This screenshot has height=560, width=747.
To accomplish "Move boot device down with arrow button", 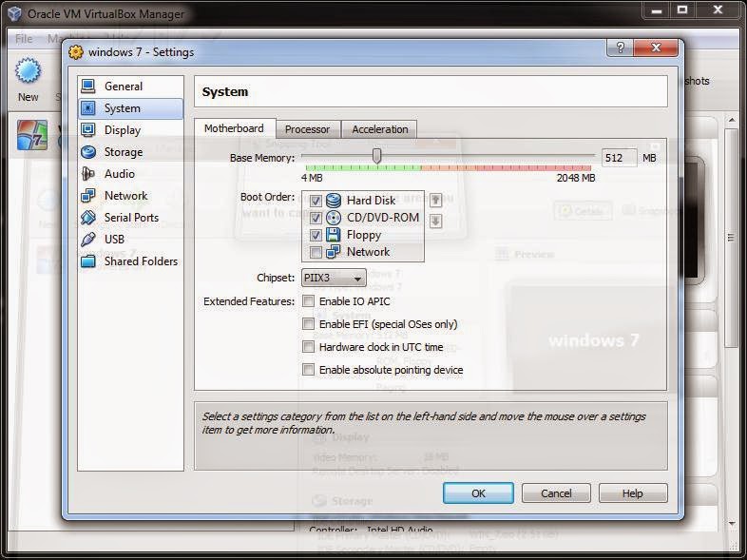I will coord(435,222).
